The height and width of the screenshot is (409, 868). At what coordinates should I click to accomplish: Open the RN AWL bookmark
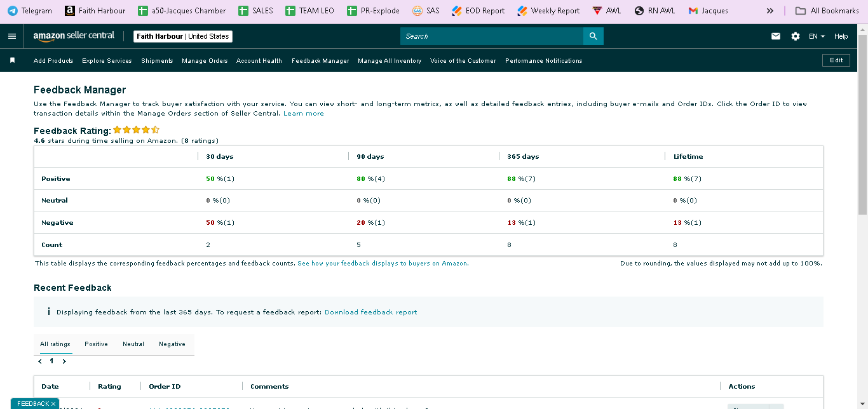[x=654, y=11]
